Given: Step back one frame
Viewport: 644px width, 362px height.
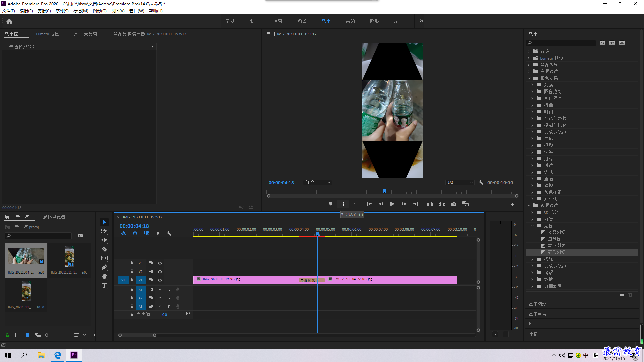Looking at the screenshot, I should pos(381,204).
